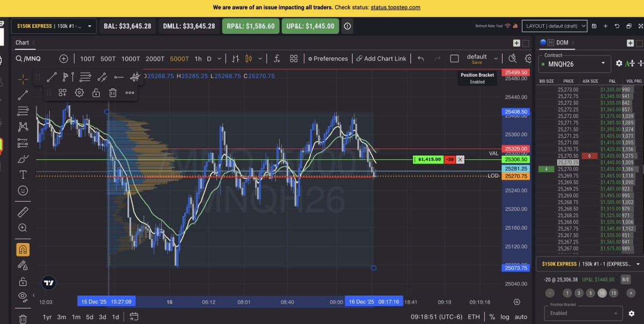
Task: Select the 2000T timeframe
Action: [155, 59]
